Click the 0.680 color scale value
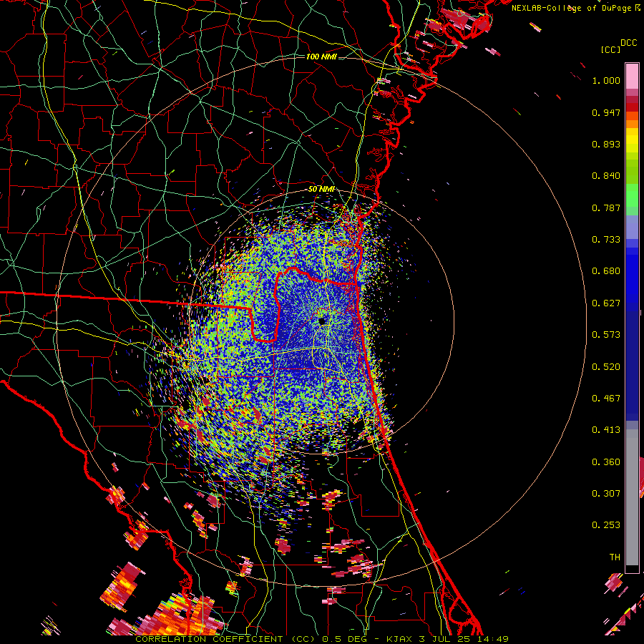This screenshot has width=644, height=644. 606,271
